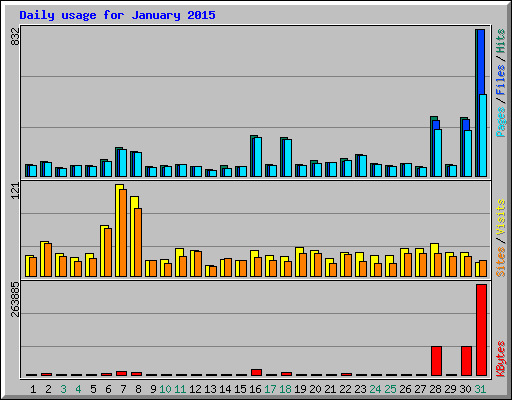Select day 21 on the axis

[x=330, y=389]
